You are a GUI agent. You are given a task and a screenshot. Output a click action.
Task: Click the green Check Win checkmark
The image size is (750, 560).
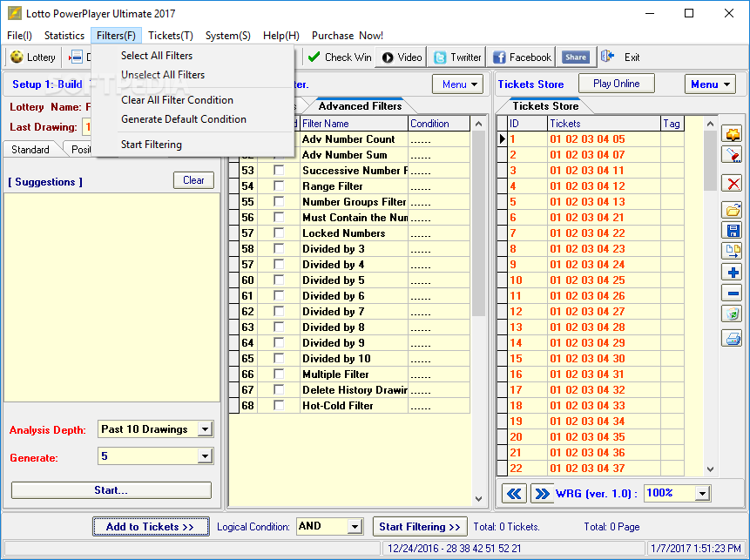coord(314,57)
